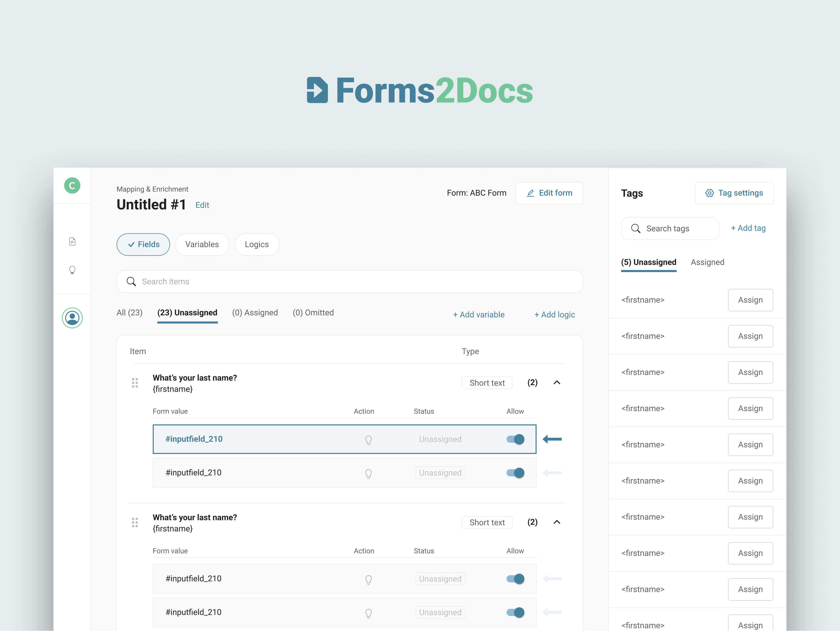
Task: Switch to the Fields pill tab
Action: 143,244
